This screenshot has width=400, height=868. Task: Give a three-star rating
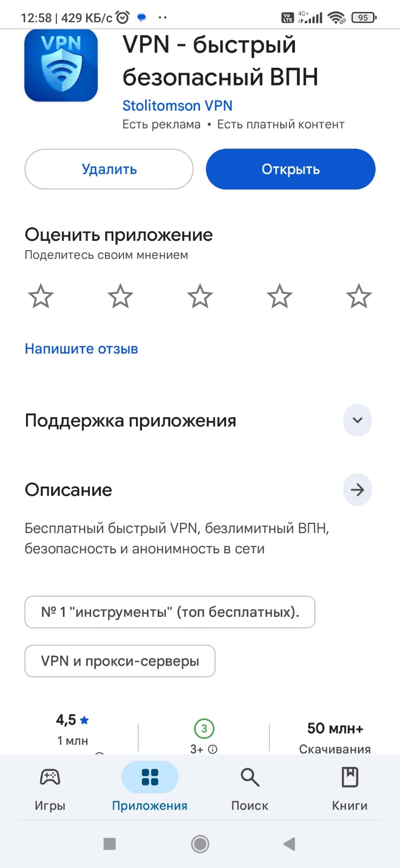tap(200, 296)
